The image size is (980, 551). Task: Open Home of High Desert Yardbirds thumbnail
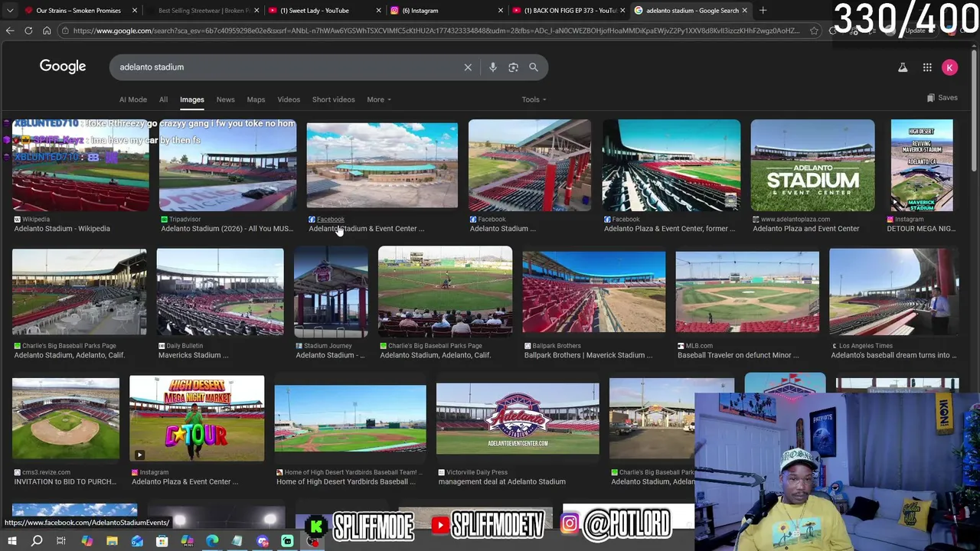[x=350, y=419]
